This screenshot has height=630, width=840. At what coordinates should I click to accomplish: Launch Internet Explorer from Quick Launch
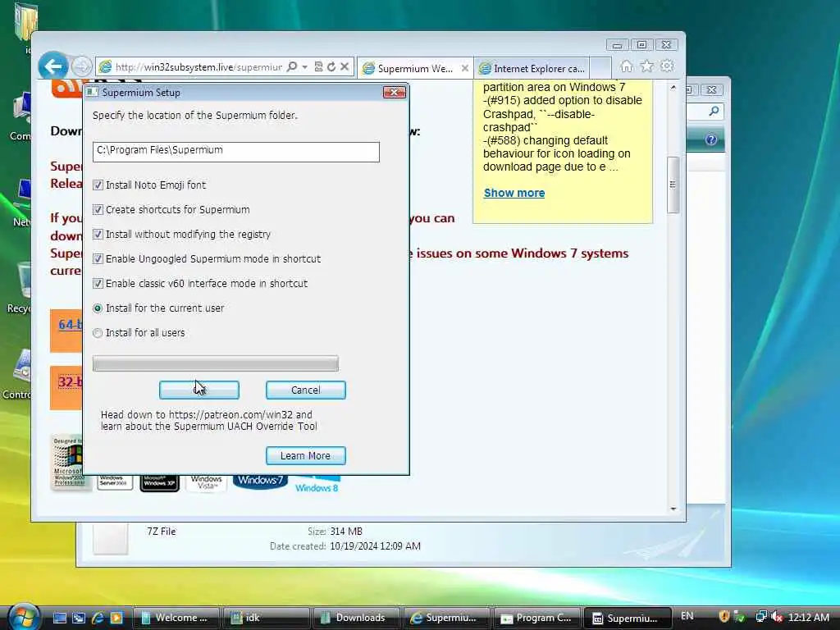coord(98,619)
